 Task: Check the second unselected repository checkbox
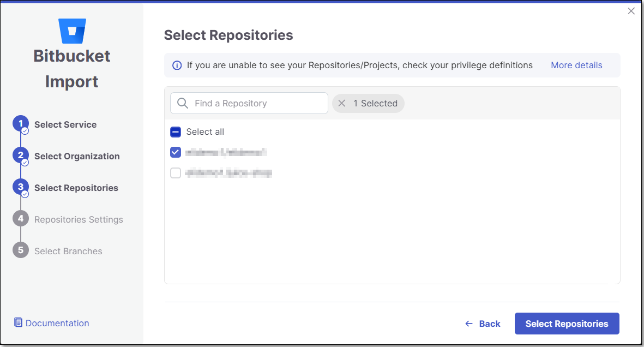[x=176, y=173]
